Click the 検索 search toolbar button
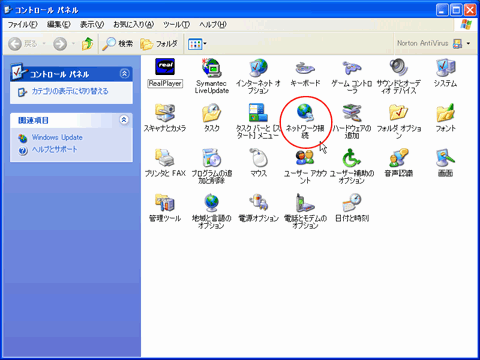Viewport: 480px width, 360px height. click(117, 44)
